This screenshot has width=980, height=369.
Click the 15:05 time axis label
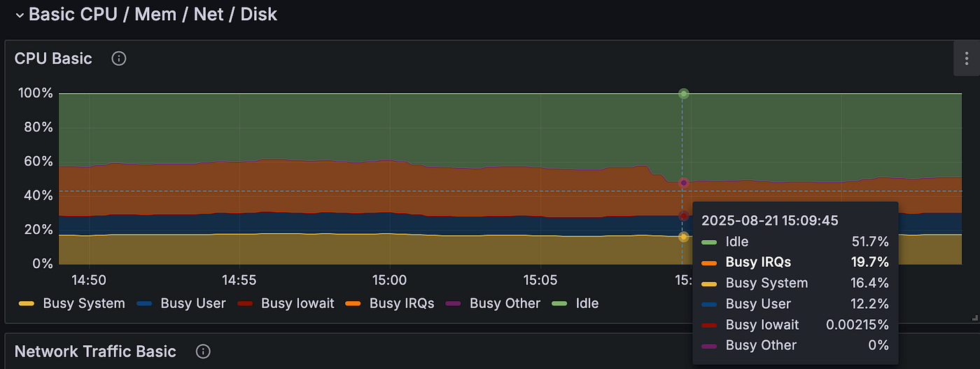click(x=540, y=280)
